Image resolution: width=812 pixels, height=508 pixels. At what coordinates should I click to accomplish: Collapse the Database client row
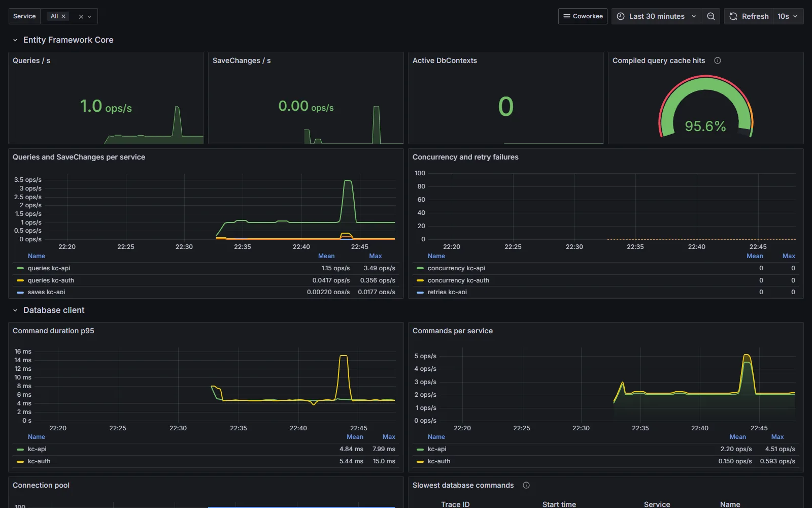click(15, 310)
